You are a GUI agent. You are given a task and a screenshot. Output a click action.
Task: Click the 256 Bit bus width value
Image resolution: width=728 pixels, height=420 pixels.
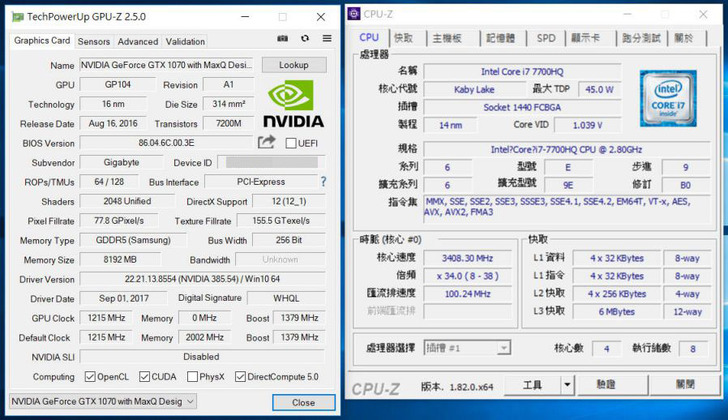(x=288, y=240)
